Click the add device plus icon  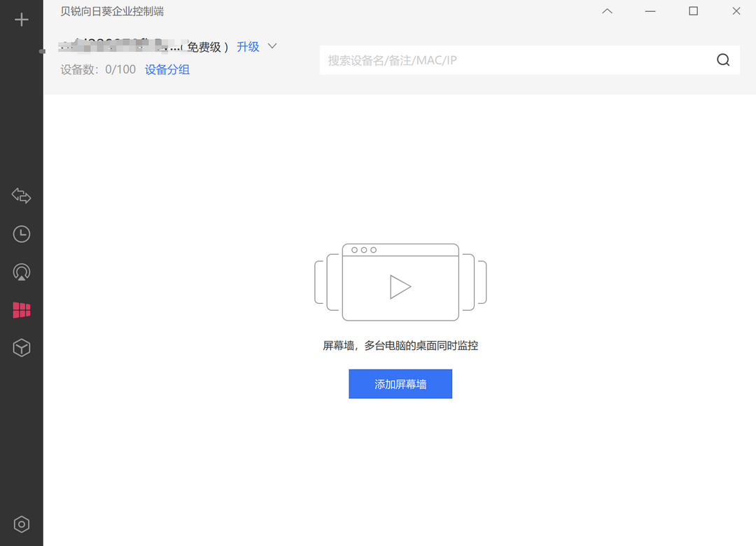(21, 19)
